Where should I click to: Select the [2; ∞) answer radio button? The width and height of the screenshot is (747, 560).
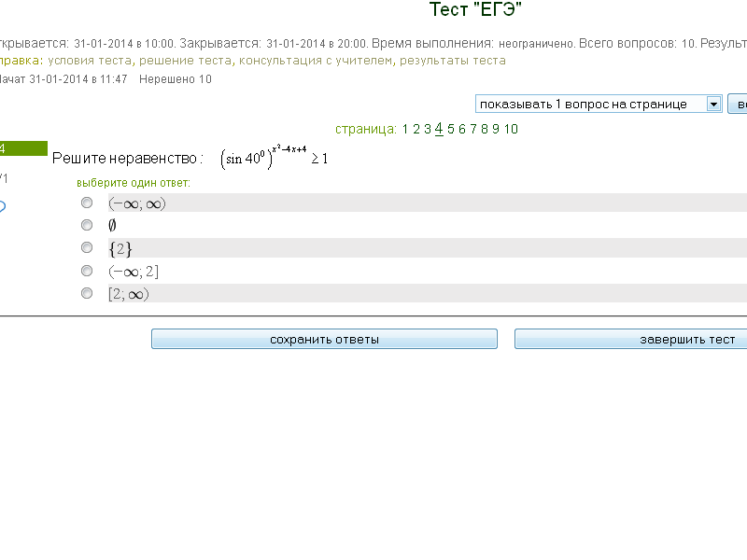pos(87,293)
